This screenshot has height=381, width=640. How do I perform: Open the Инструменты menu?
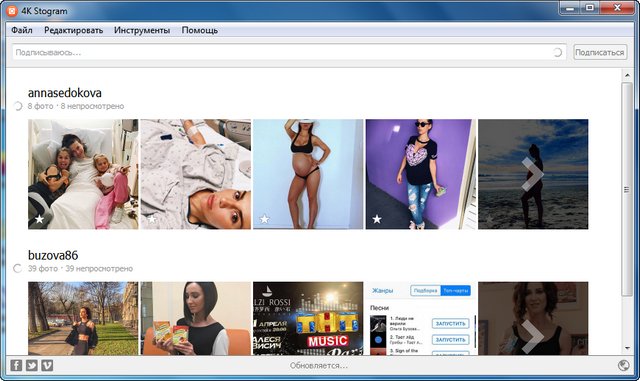(x=142, y=30)
